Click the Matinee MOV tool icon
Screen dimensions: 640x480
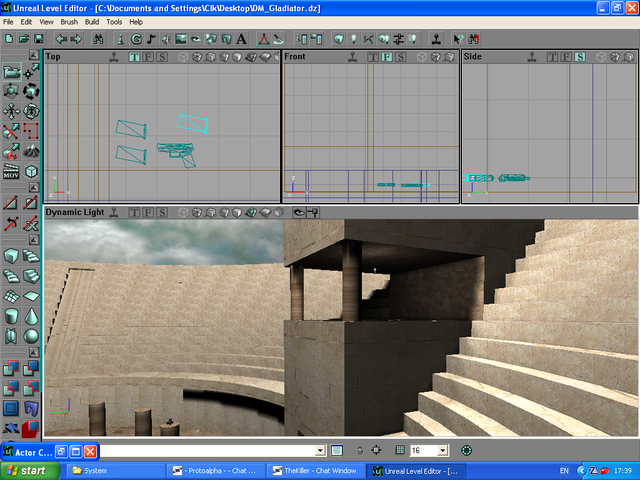tap(11, 172)
